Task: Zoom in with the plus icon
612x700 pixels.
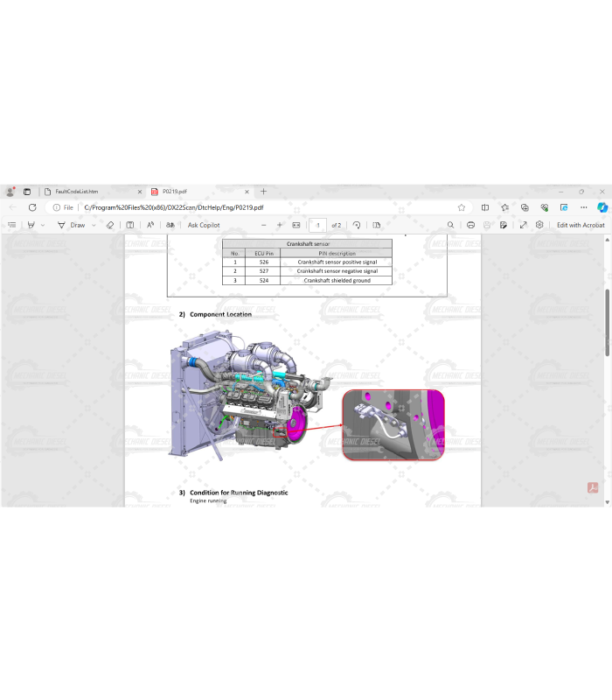Action: (x=280, y=225)
